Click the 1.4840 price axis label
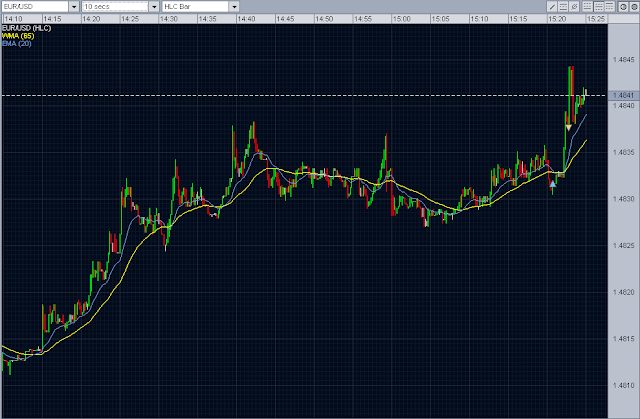The height and width of the screenshot is (419, 640). click(623, 106)
